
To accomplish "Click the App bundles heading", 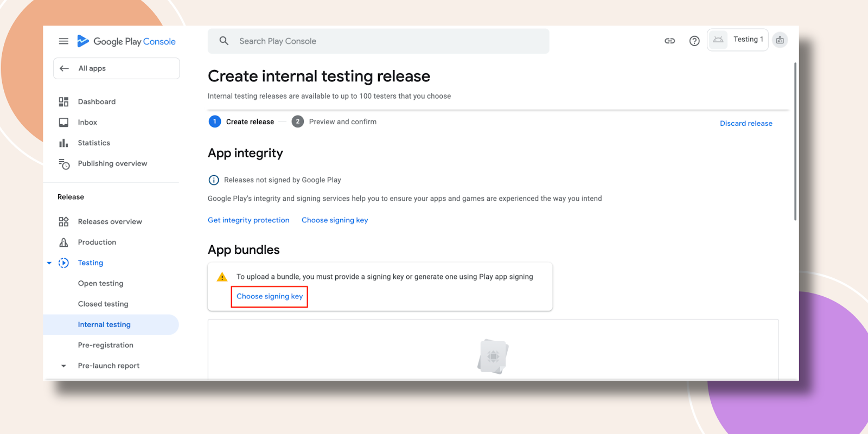I will [x=244, y=250].
